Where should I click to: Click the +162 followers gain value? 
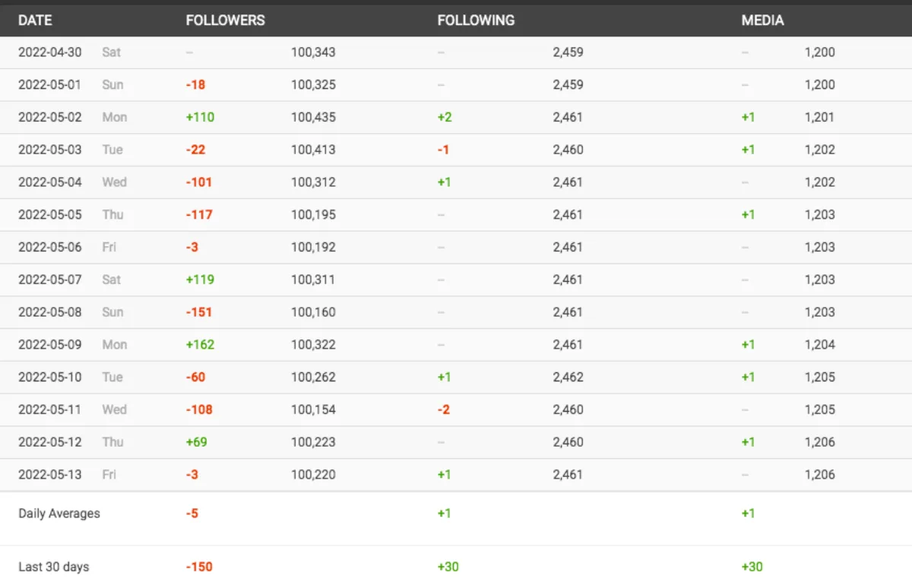200,345
